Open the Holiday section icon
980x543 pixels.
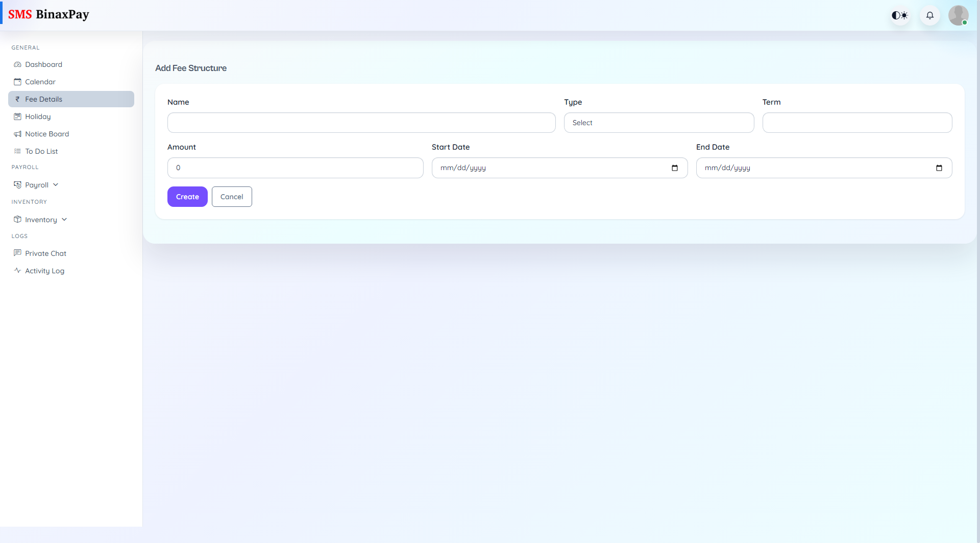(18, 116)
